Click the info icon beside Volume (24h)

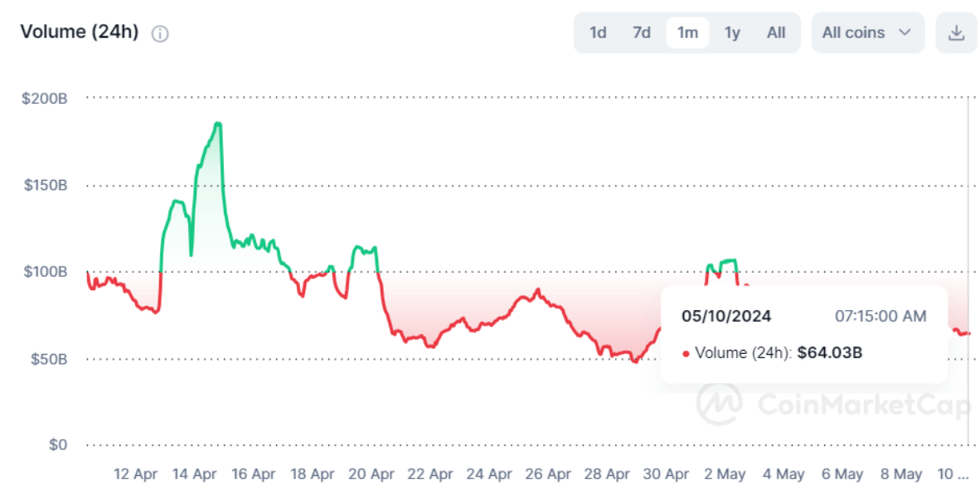click(160, 33)
